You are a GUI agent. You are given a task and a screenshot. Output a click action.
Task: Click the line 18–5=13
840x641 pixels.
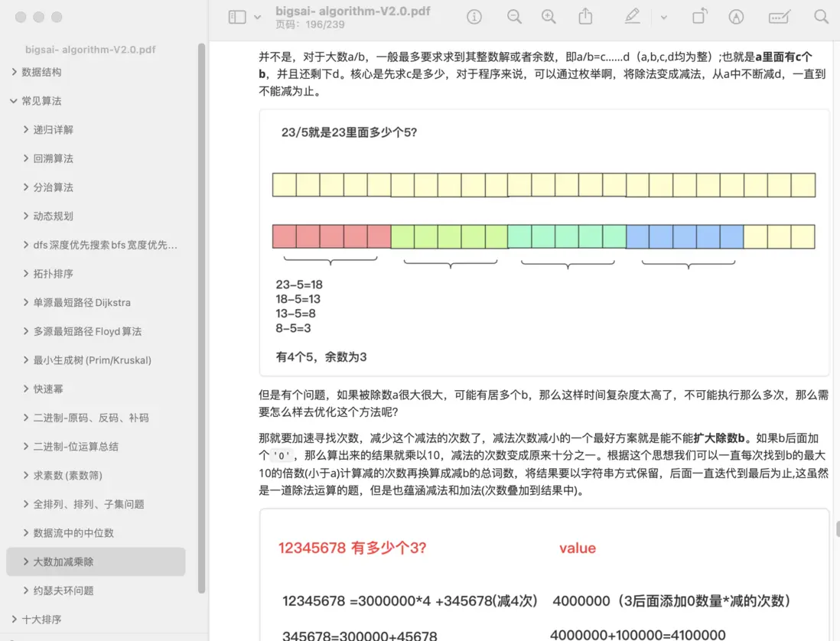(298, 299)
